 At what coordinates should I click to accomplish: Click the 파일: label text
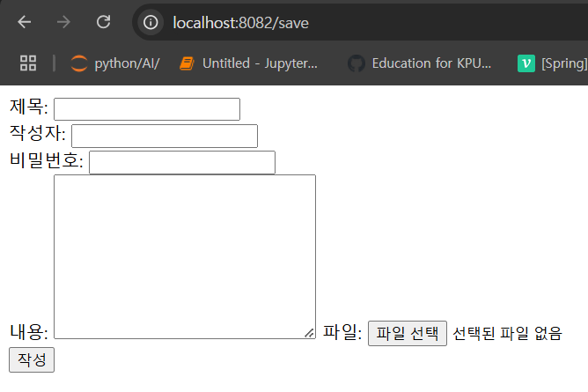(342, 331)
